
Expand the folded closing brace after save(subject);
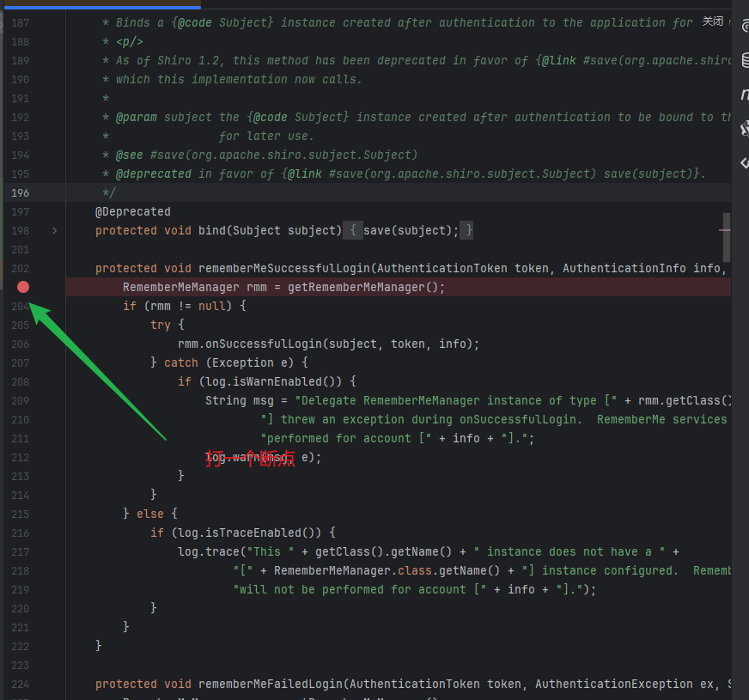tap(467, 231)
